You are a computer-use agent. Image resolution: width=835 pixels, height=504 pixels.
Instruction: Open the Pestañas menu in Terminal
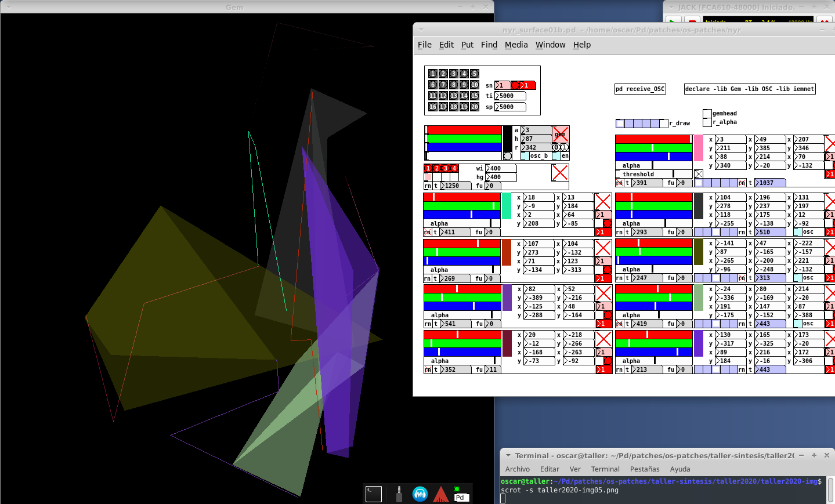[x=644, y=469]
